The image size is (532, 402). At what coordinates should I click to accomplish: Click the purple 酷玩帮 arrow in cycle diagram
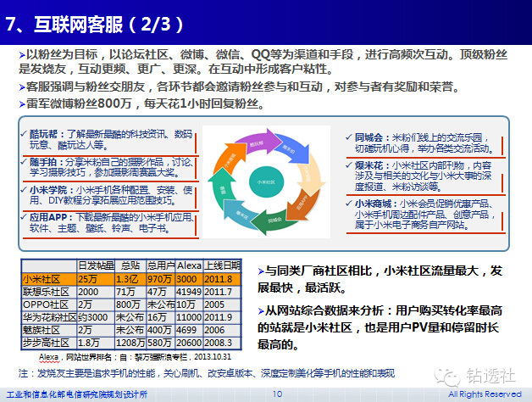(x=258, y=141)
